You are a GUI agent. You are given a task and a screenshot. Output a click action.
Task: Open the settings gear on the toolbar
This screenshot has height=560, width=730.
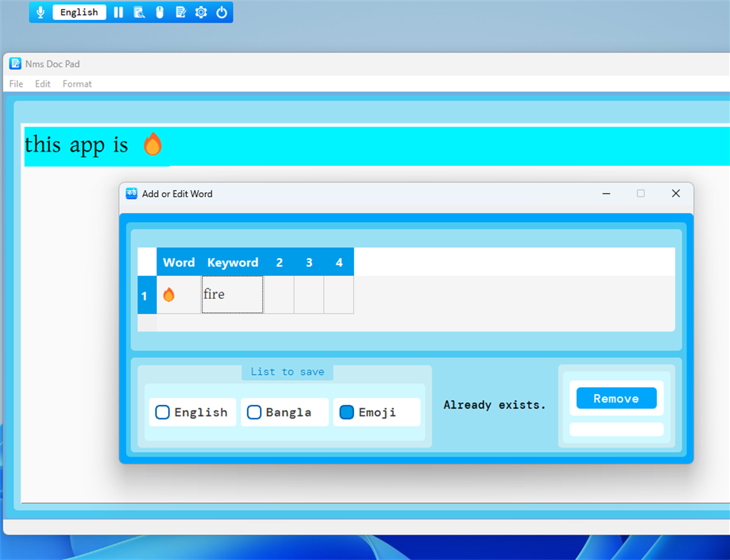tap(201, 11)
